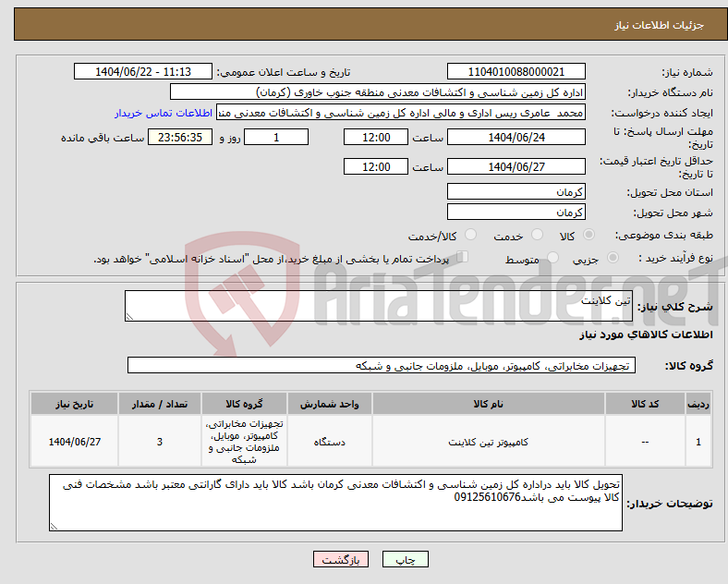Click the resize handle of شرح کلی نیاز textarea
Screen dimensions: 728x584
click(129, 317)
